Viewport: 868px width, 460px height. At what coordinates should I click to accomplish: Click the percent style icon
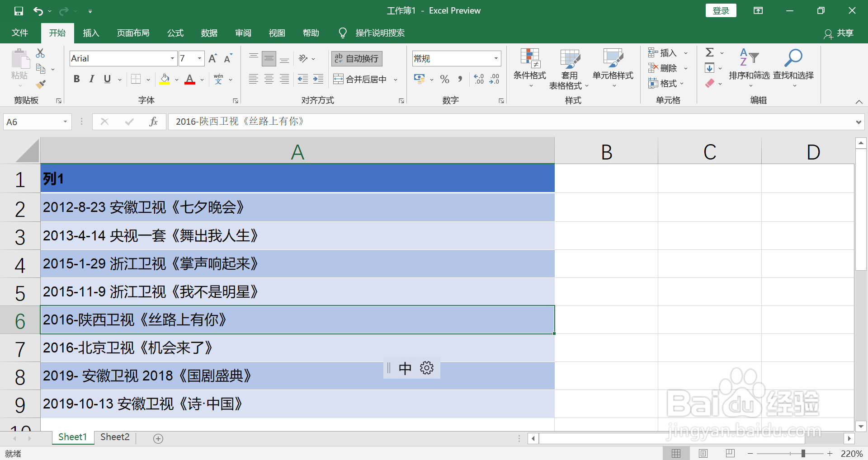[x=445, y=79]
